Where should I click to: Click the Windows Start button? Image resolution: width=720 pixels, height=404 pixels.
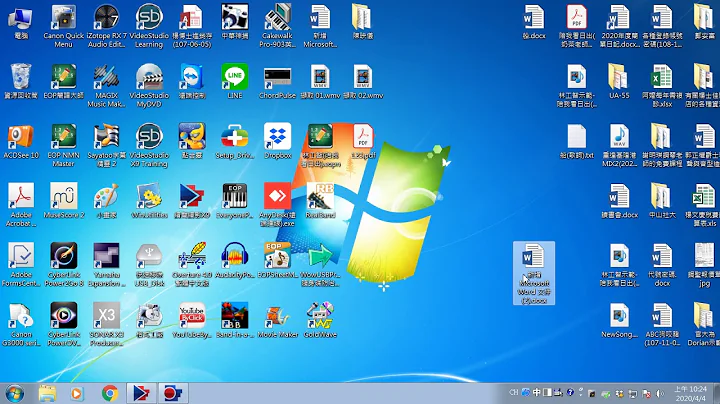(15, 393)
